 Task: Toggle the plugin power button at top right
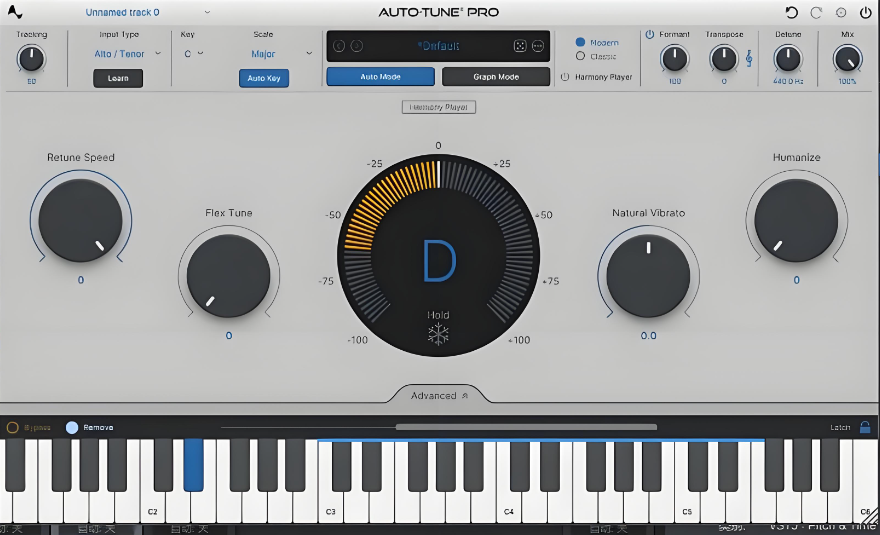tap(865, 12)
